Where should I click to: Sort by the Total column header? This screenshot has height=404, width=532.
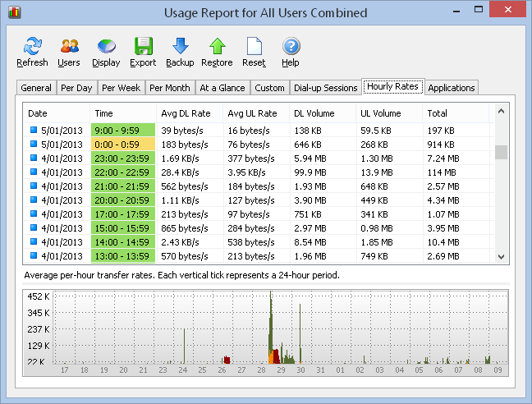(456, 113)
